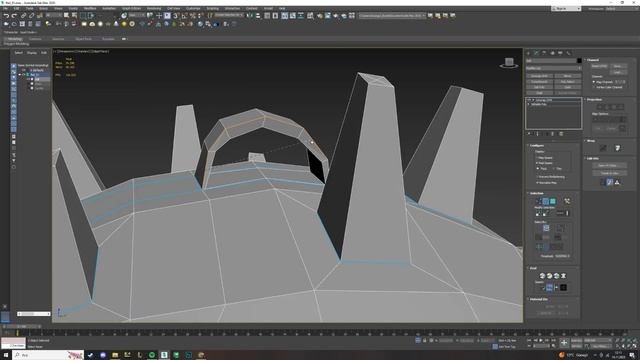Collapse the Configure rollout

pyautogui.click(x=536, y=145)
